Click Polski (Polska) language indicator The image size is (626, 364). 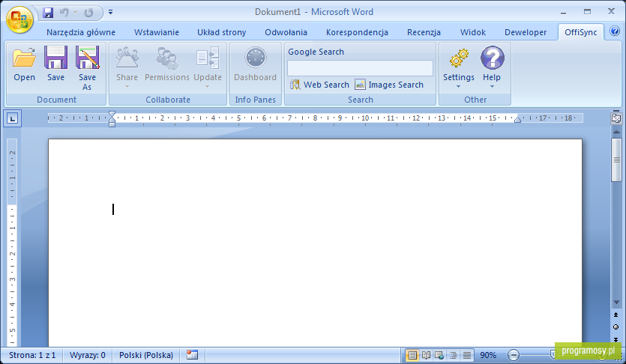point(146,355)
